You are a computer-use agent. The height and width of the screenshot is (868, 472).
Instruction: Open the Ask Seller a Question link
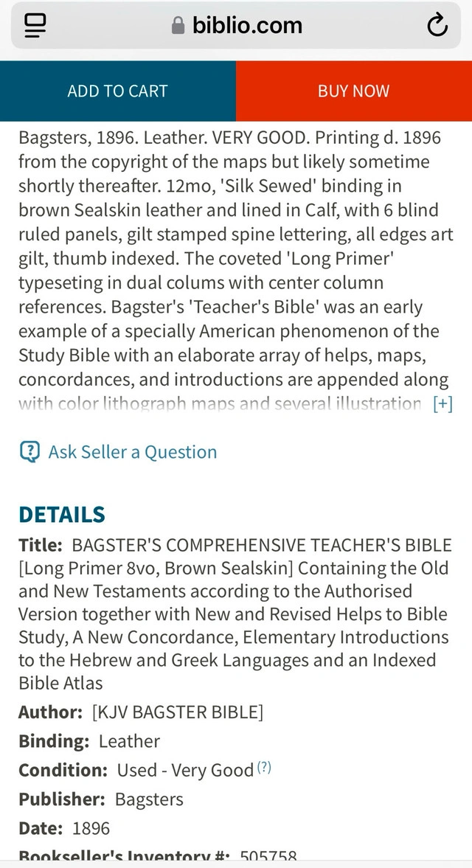coord(133,452)
